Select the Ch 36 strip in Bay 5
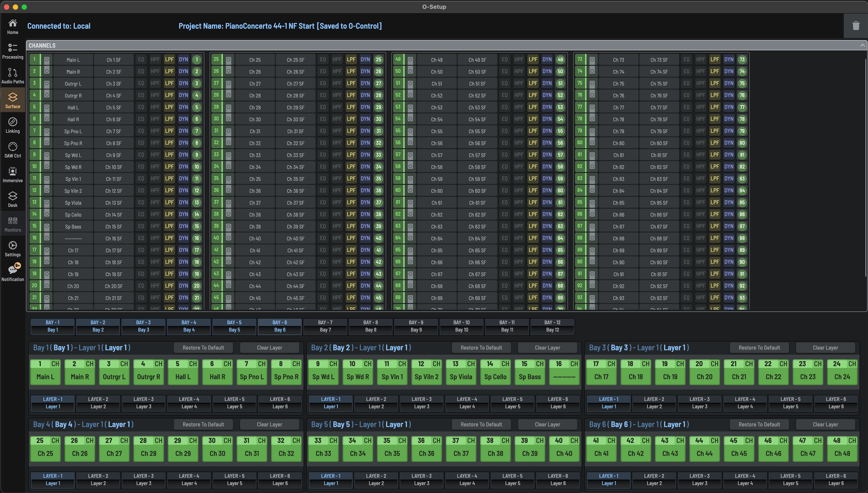This screenshot has width=868, height=493. coord(426,449)
